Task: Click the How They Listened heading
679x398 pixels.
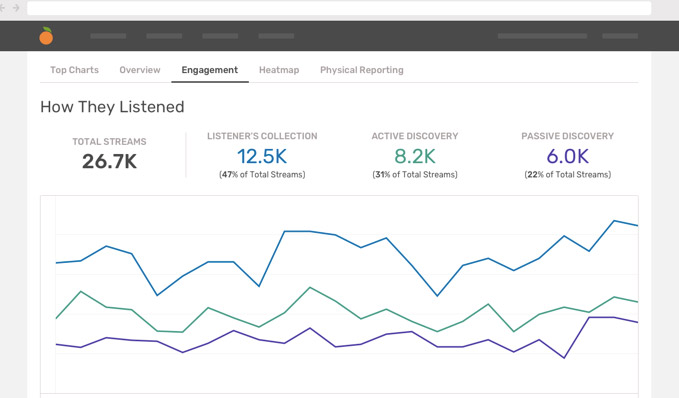Action: (112, 107)
